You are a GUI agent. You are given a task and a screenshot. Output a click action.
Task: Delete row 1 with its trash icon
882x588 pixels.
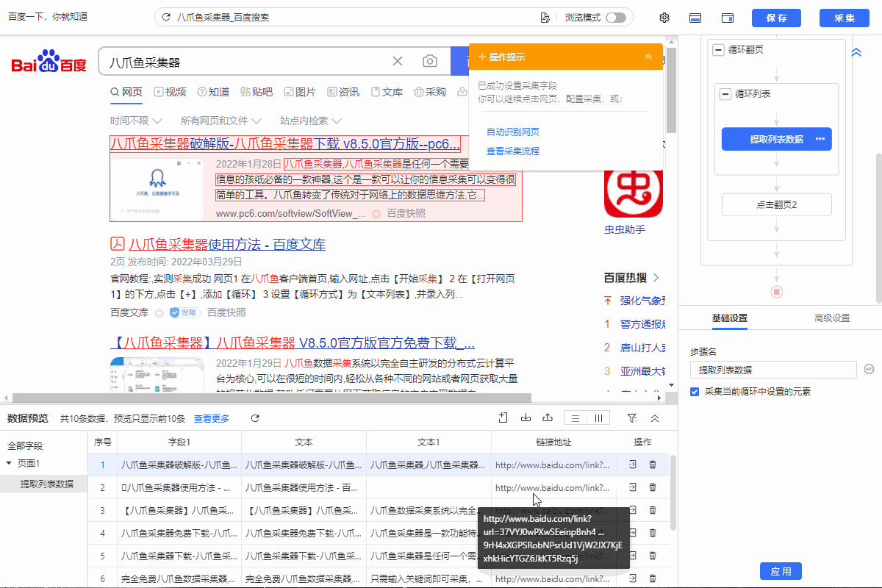pyautogui.click(x=653, y=465)
